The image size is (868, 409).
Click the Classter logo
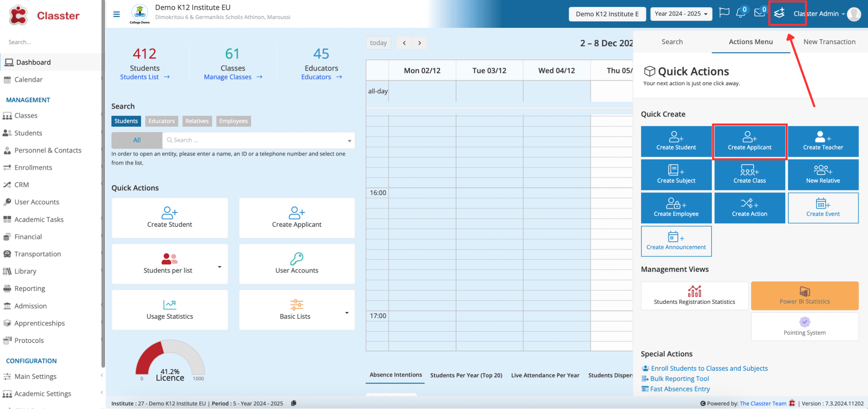pos(44,15)
